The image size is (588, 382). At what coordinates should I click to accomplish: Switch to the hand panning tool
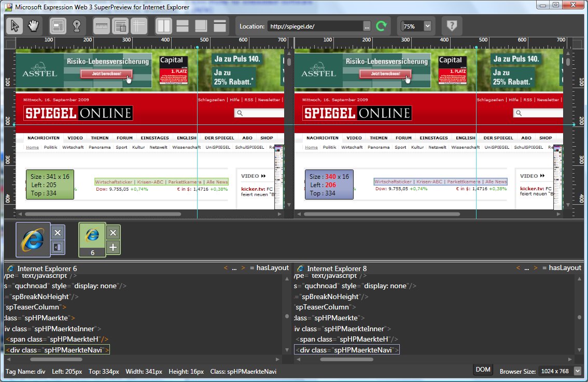[33, 26]
